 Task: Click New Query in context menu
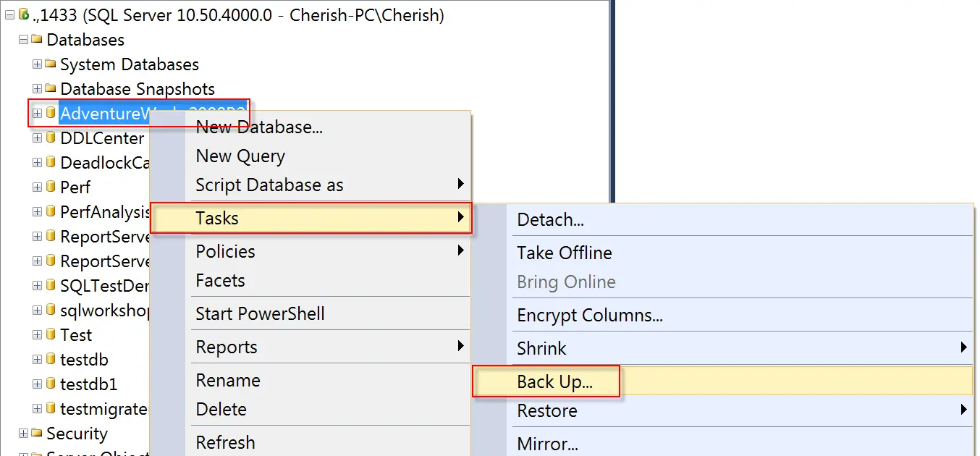pos(240,156)
